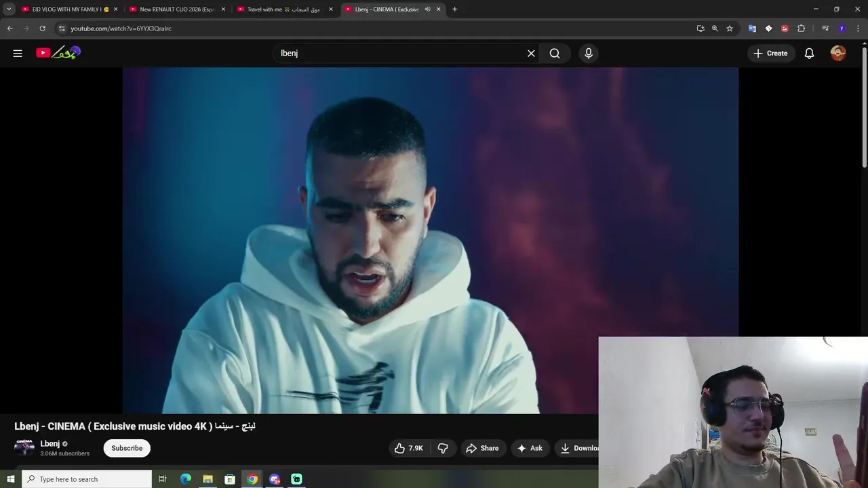Open the Chrome three-dot menu
Viewport: 868px width, 488px height.
(858, 28)
